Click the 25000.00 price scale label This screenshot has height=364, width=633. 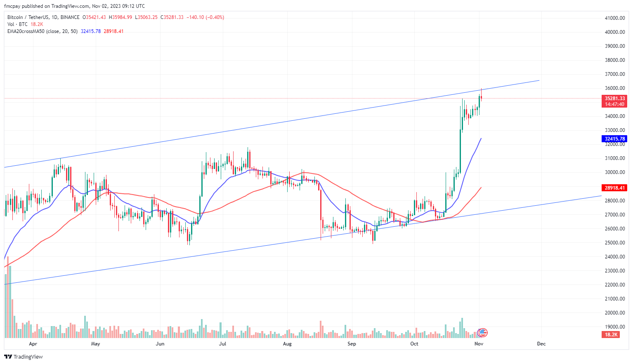click(615, 243)
